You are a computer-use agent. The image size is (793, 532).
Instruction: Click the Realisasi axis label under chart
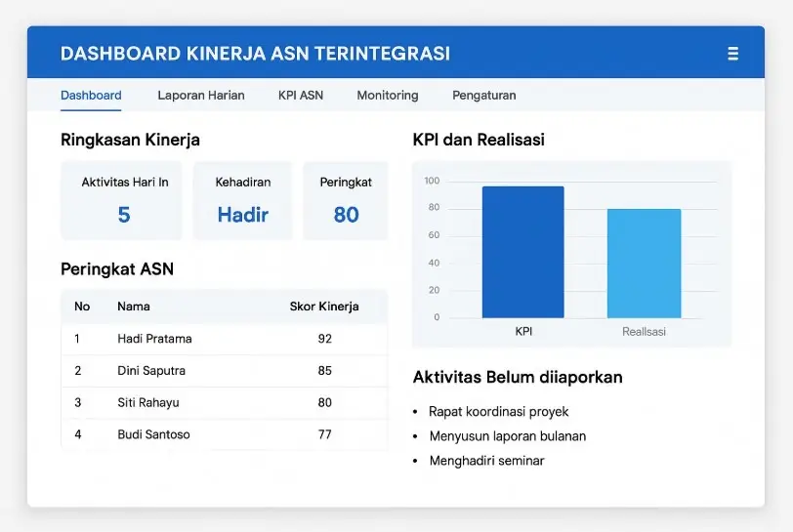tap(644, 332)
